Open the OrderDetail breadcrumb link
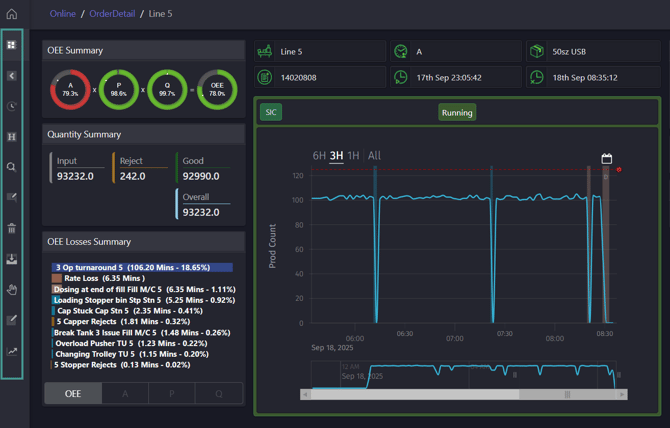 tap(112, 14)
